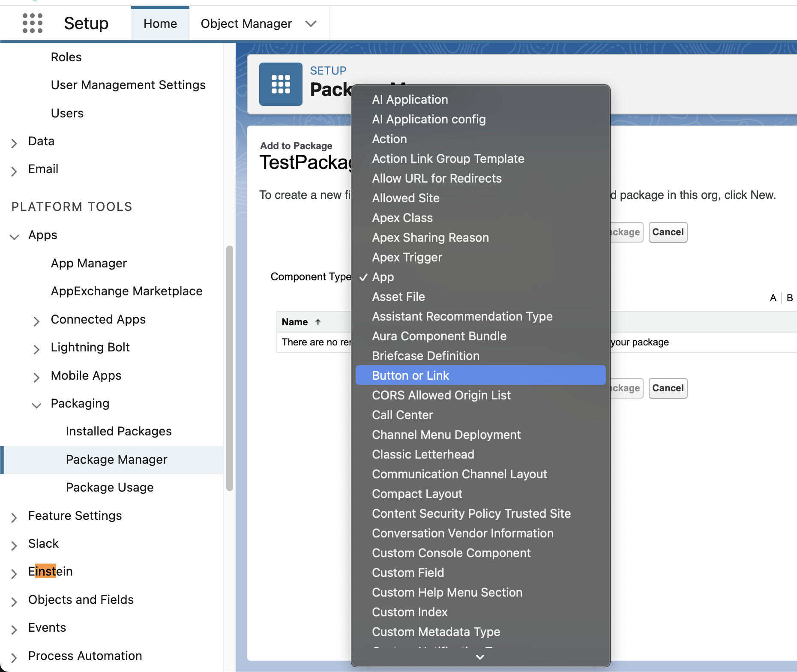Select Allowed Site option
Image resolution: width=797 pixels, height=672 pixels.
tap(481, 198)
